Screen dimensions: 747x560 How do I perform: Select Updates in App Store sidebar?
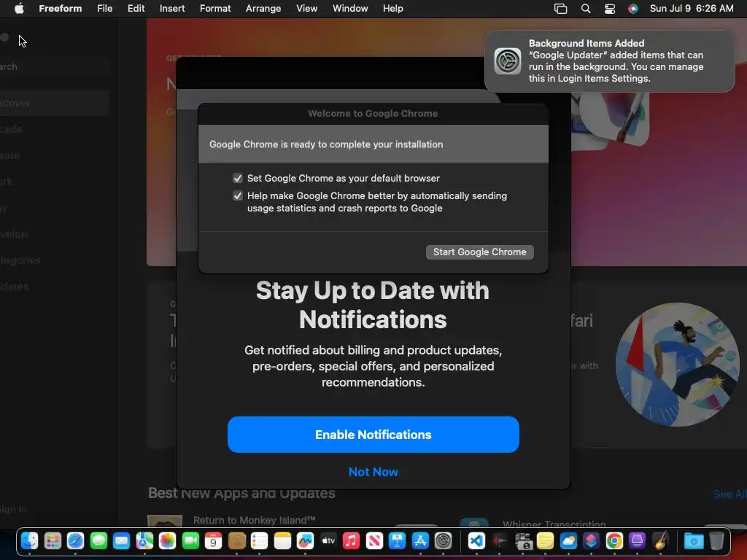13,286
